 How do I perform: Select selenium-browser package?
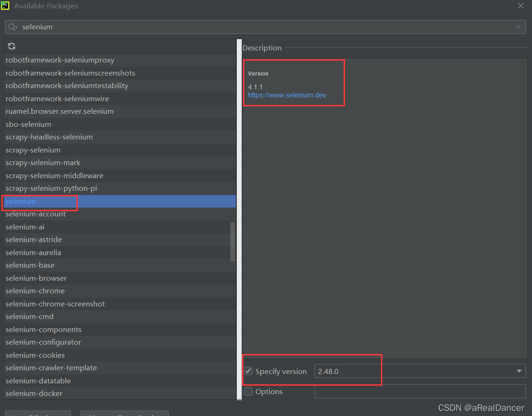pyautogui.click(x=120, y=278)
